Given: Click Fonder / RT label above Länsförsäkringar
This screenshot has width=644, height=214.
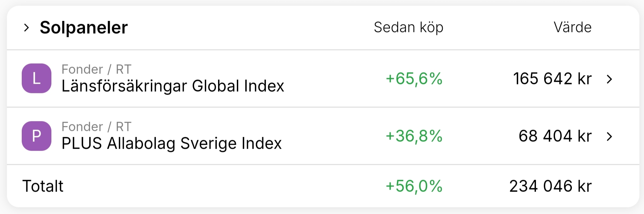Looking at the screenshot, I should tap(97, 70).
